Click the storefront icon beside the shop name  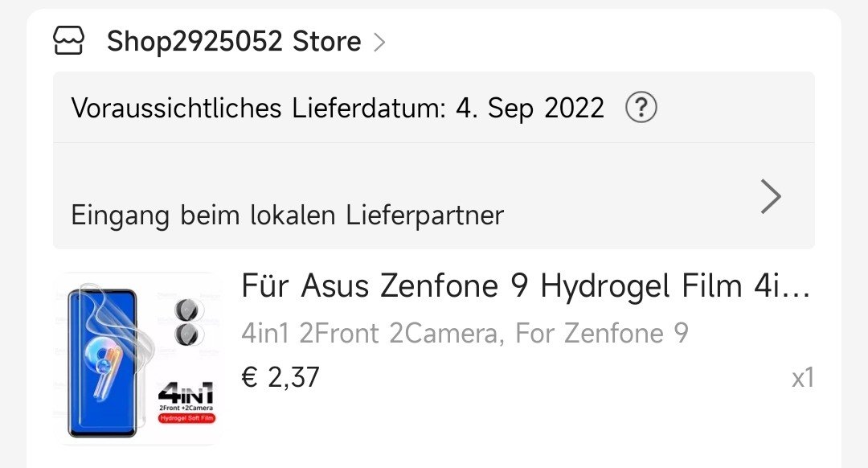69,40
